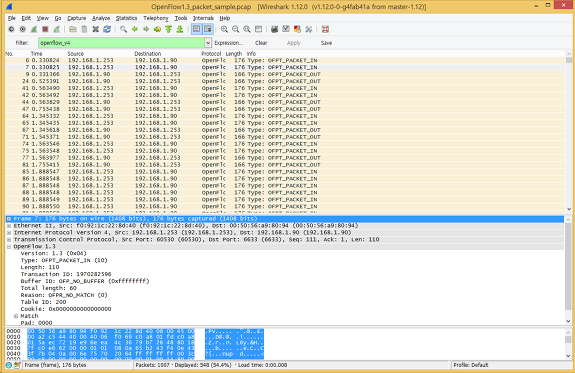The height and width of the screenshot is (373, 575).
Task: Select the Table ID: 200 line
Action: [x=44, y=302]
